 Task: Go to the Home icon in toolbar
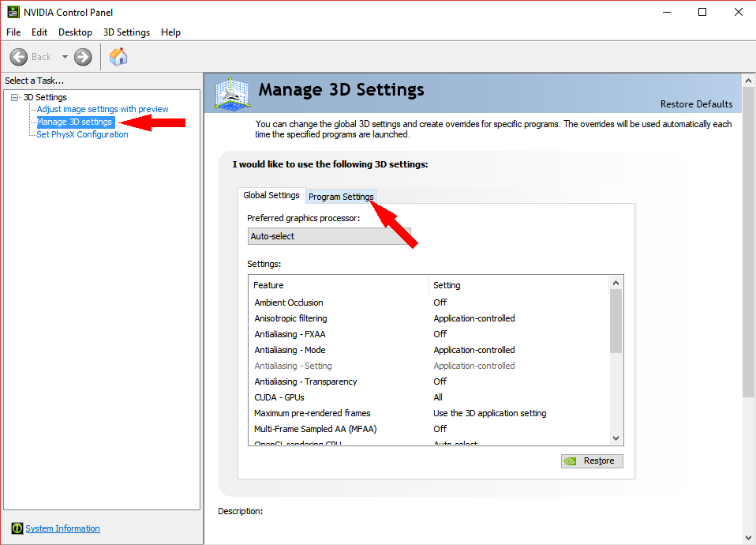[118, 57]
